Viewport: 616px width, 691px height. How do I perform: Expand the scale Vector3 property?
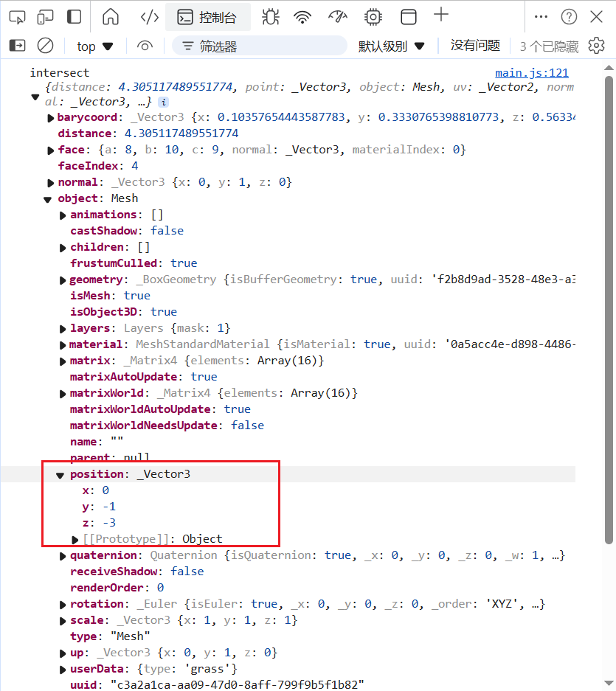(x=63, y=622)
